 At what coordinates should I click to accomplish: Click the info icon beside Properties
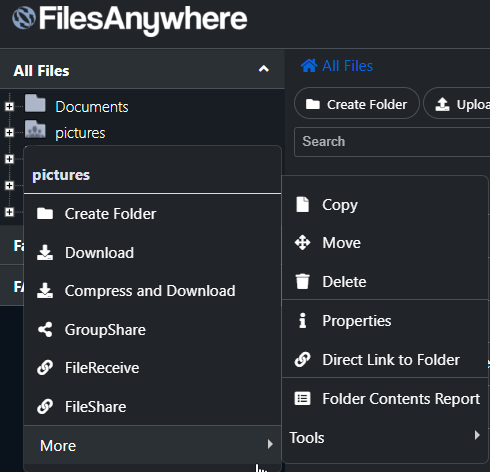click(303, 321)
